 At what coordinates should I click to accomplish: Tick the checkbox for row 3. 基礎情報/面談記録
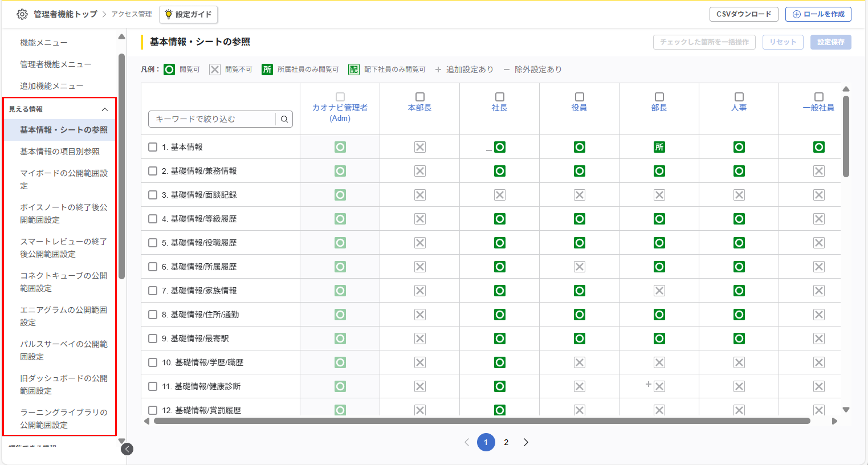point(153,195)
